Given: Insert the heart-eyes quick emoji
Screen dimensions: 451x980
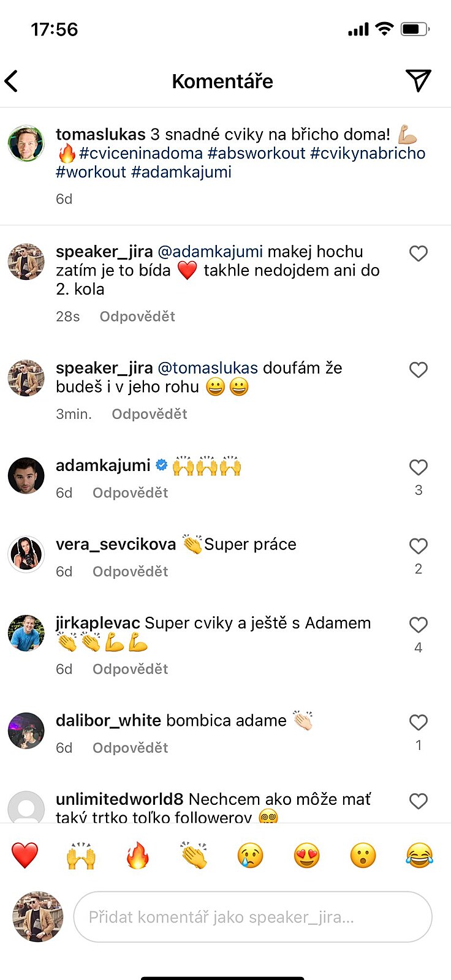Looking at the screenshot, I should coord(306,855).
